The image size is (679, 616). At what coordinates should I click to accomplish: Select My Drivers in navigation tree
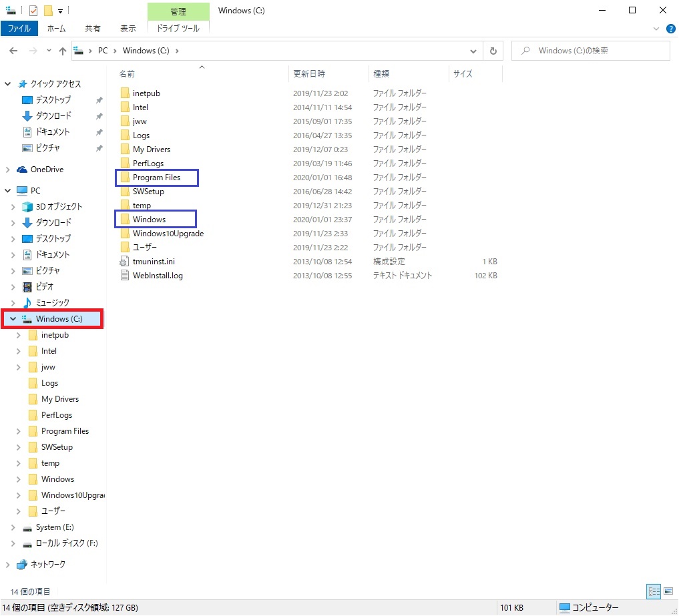[60, 399]
